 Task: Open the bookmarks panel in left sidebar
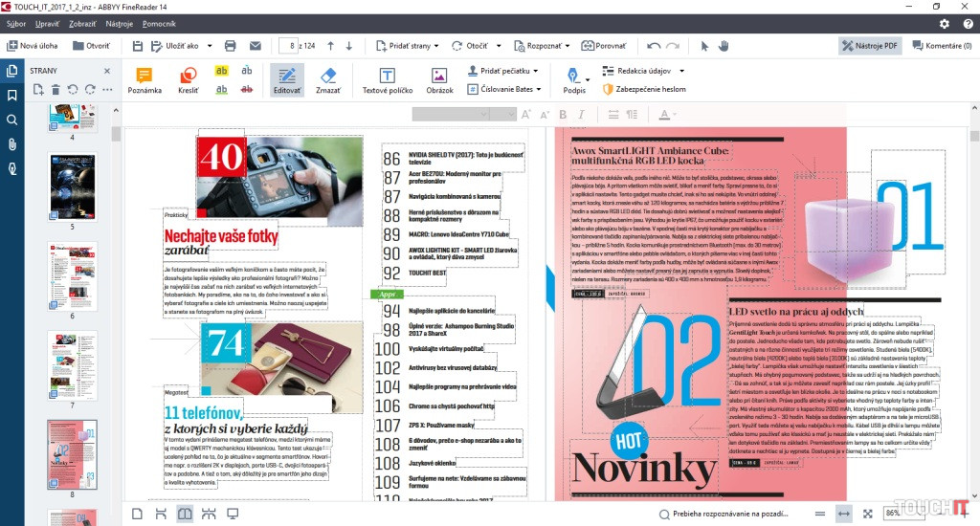[x=12, y=96]
